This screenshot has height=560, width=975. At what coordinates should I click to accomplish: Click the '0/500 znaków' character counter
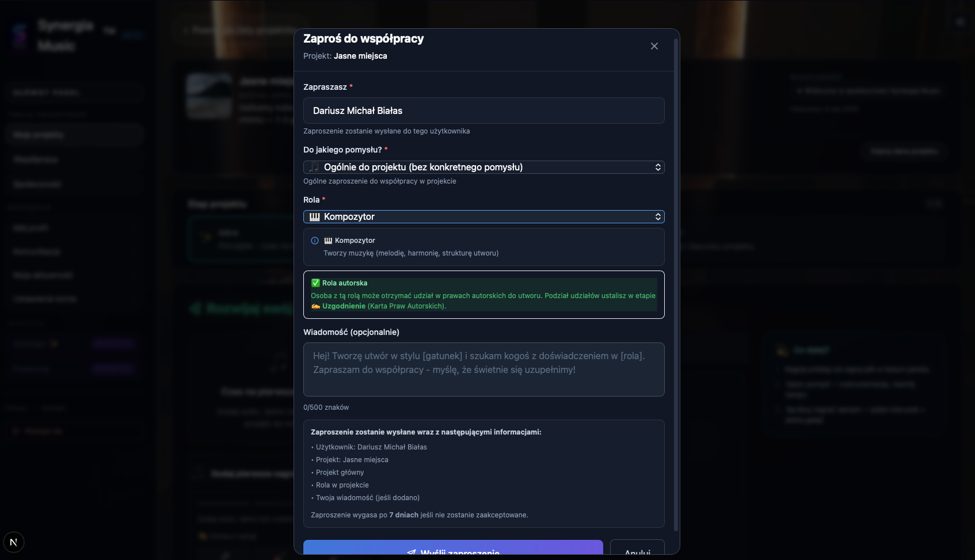tap(326, 407)
